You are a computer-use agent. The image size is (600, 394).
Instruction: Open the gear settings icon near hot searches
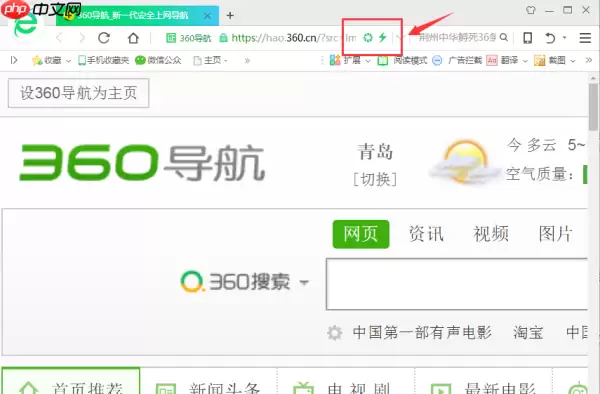334,332
